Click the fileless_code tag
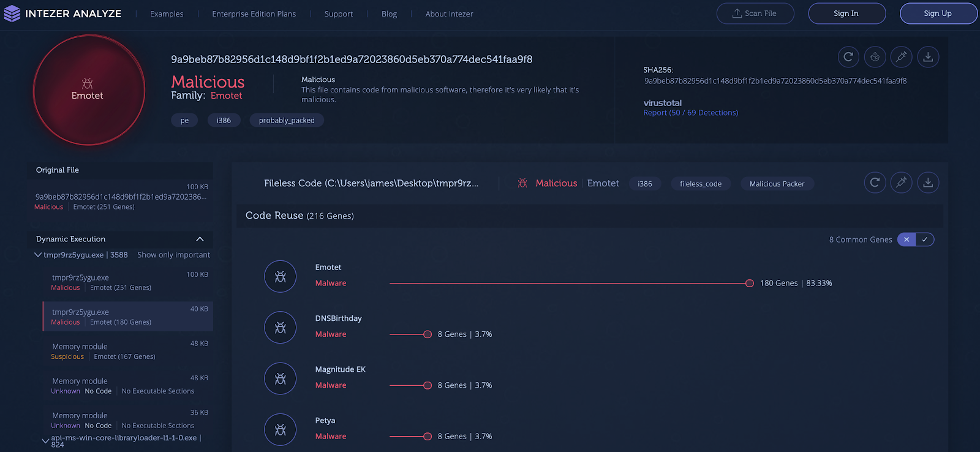Image resolution: width=980 pixels, height=452 pixels. tap(701, 184)
